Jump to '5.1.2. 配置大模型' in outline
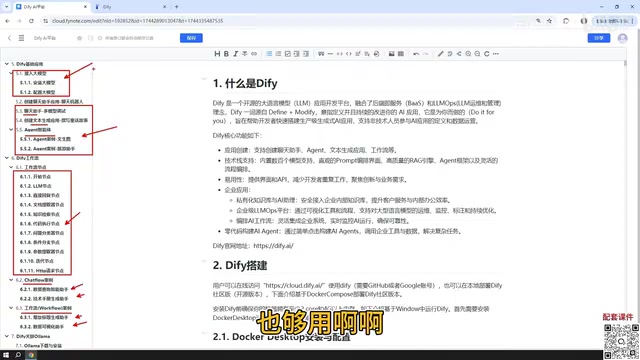 click(x=37, y=92)
